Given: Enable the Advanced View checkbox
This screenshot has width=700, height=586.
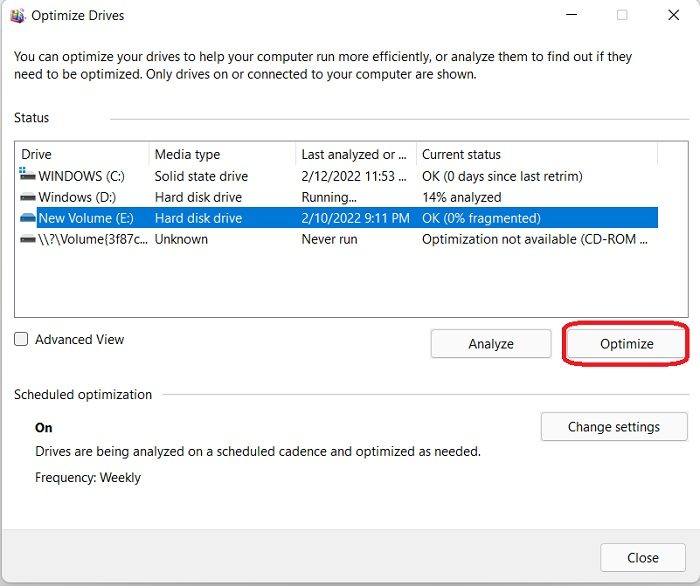Looking at the screenshot, I should (22, 340).
